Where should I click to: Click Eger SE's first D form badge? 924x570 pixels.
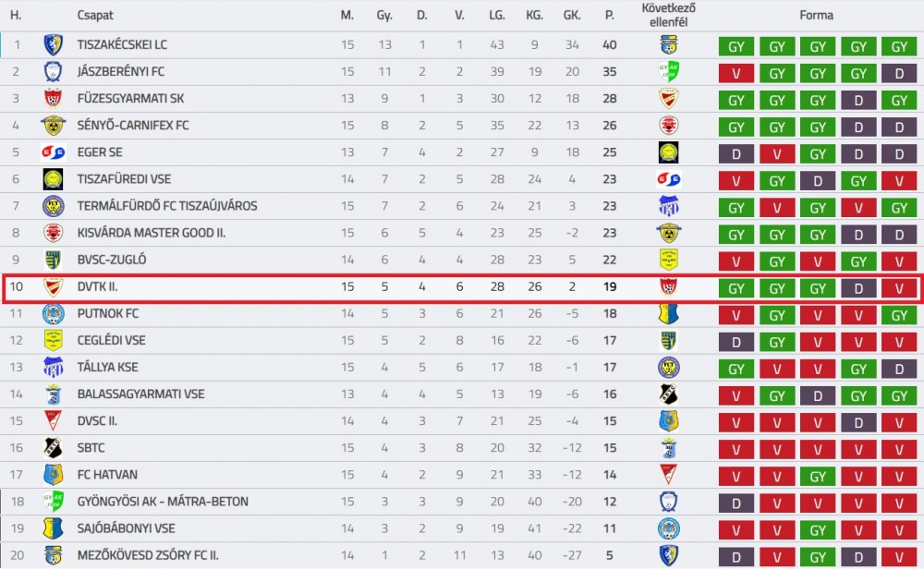pyautogui.click(x=736, y=154)
